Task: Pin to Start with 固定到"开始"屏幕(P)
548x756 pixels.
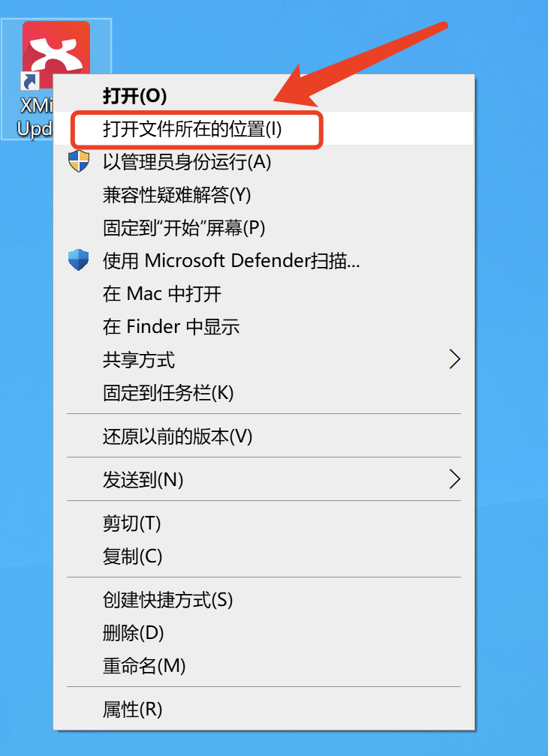Action: coord(184,227)
